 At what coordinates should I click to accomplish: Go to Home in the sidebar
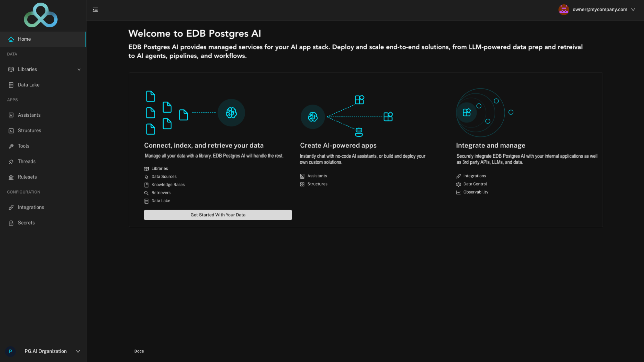(x=43, y=39)
